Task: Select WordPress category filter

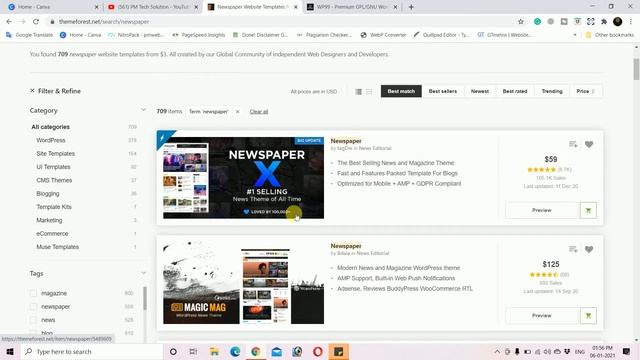Action: point(51,140)
